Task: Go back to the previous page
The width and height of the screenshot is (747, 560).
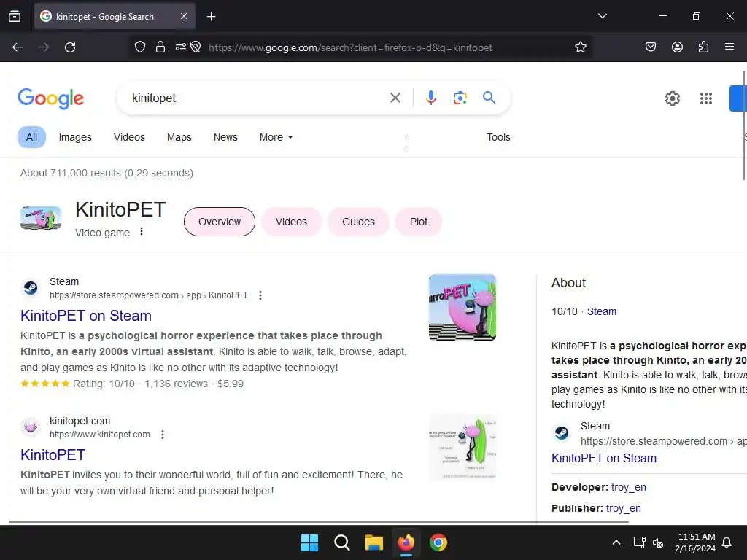Action: pyautogui.click(x=18, y=47)
